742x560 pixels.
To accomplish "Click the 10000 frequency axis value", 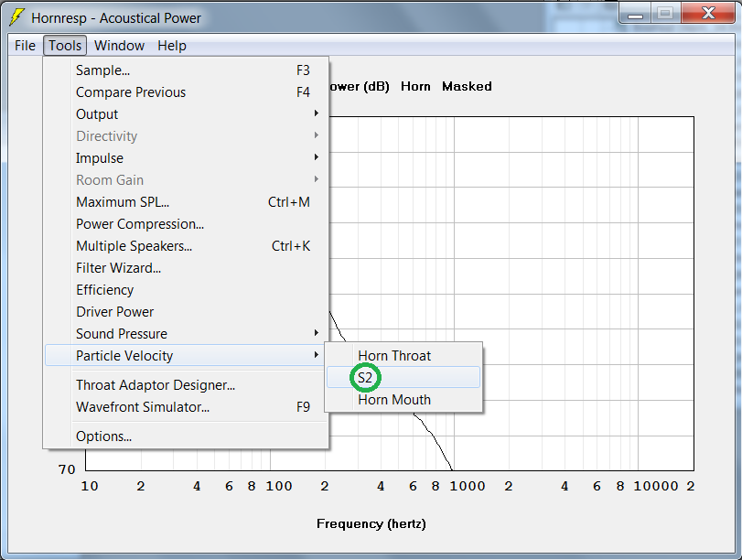I will (656, 486).
